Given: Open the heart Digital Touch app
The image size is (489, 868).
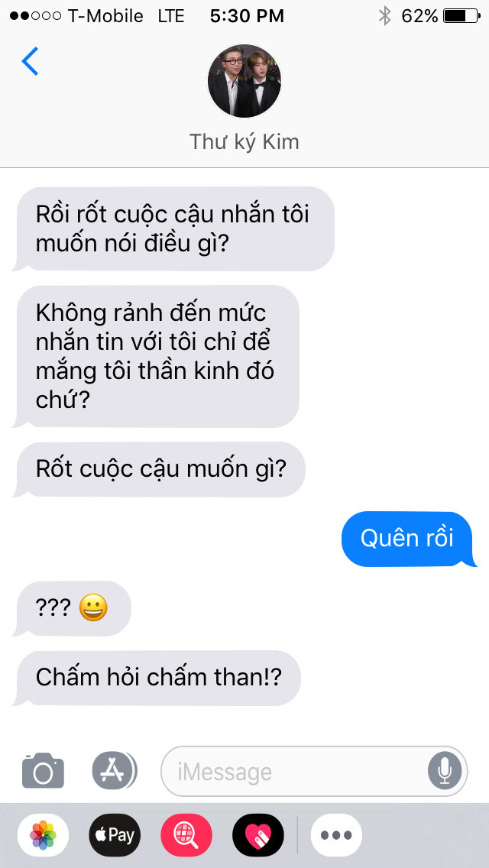Looking at the screenshot, I should point(258,835).
